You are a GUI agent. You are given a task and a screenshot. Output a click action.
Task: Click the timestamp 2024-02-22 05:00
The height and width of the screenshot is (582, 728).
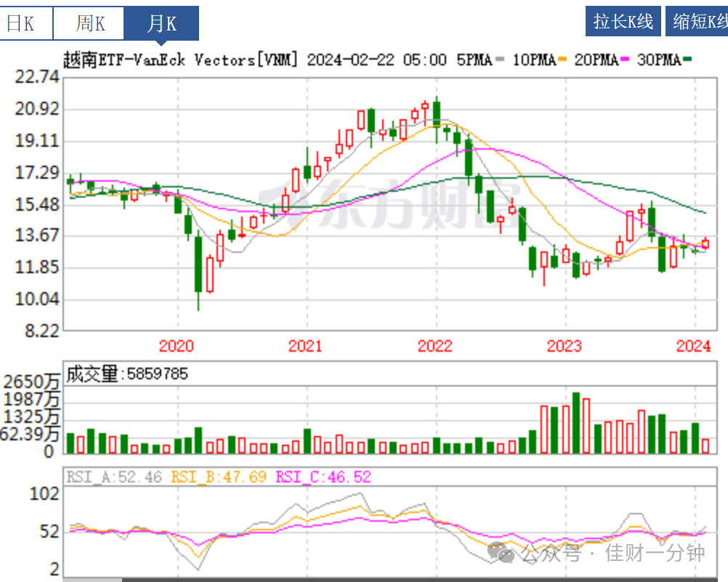coord(376,60)
